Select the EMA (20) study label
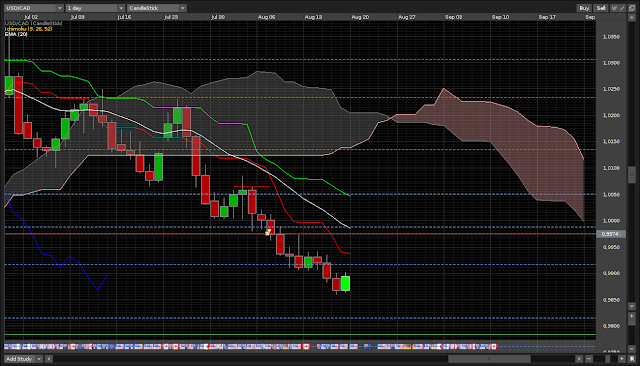The image size is (640, 366). point(16,34)
